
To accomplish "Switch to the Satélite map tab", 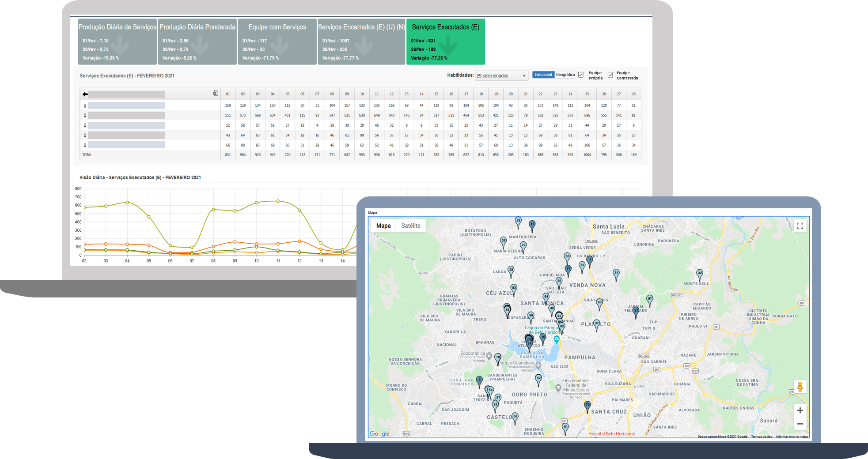I will [x=411, y=226].
